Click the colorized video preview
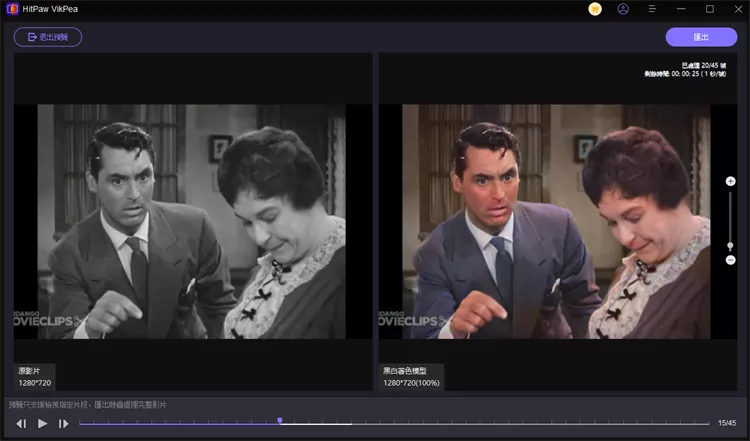 (x=556, y=221)
